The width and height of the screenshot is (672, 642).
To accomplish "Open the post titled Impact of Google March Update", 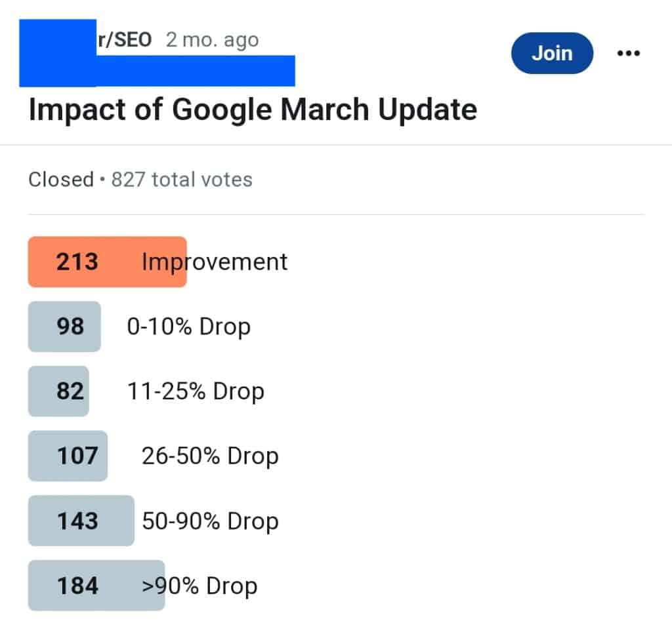I will click(252, 109).
